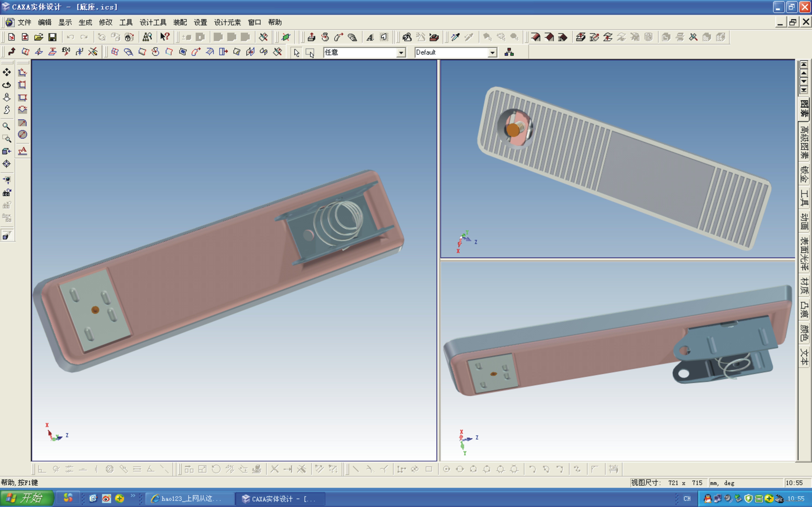Open the 修改 menu
The image size is (812, 507).
pyautogui.click(x=106, y=22)
